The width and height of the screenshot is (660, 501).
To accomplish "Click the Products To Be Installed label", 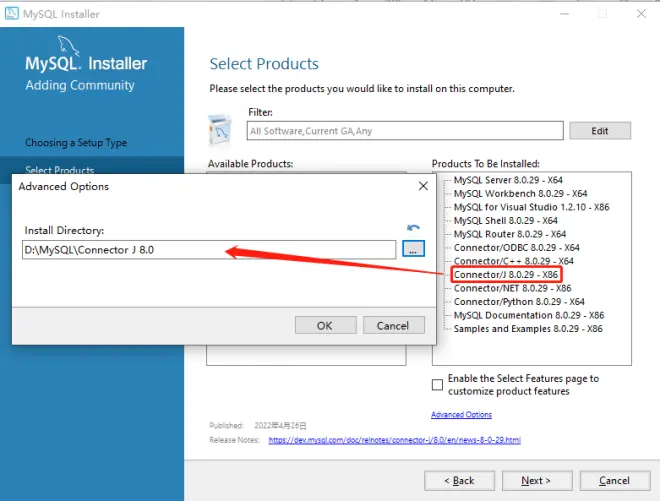I will [485, 163].
